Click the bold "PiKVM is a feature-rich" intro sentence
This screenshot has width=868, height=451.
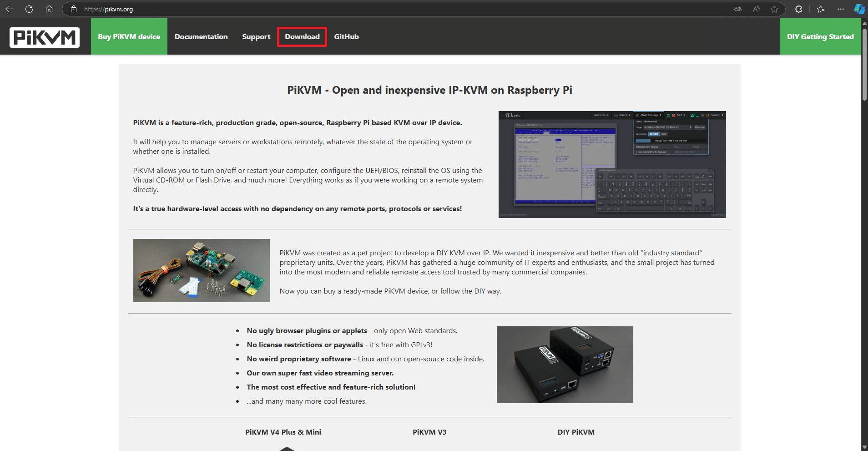point(298,123)
